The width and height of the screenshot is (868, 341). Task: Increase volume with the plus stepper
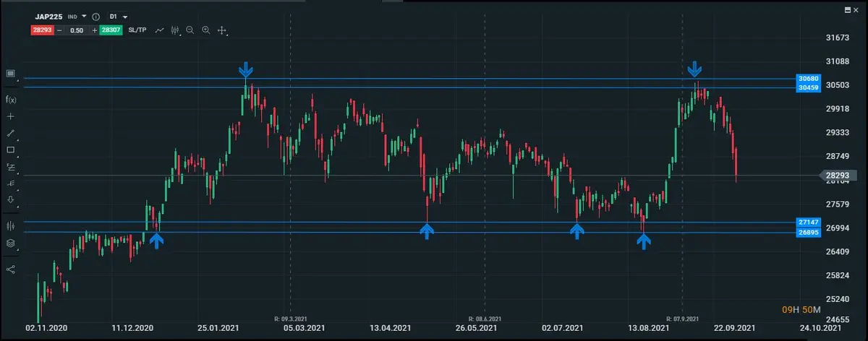(x=94, y=30)
